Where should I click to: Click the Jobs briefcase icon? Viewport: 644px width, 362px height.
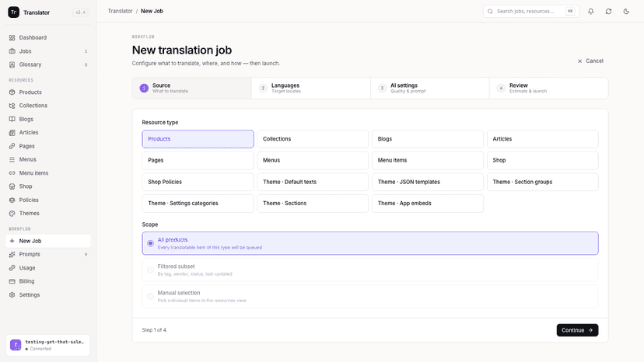12,51
